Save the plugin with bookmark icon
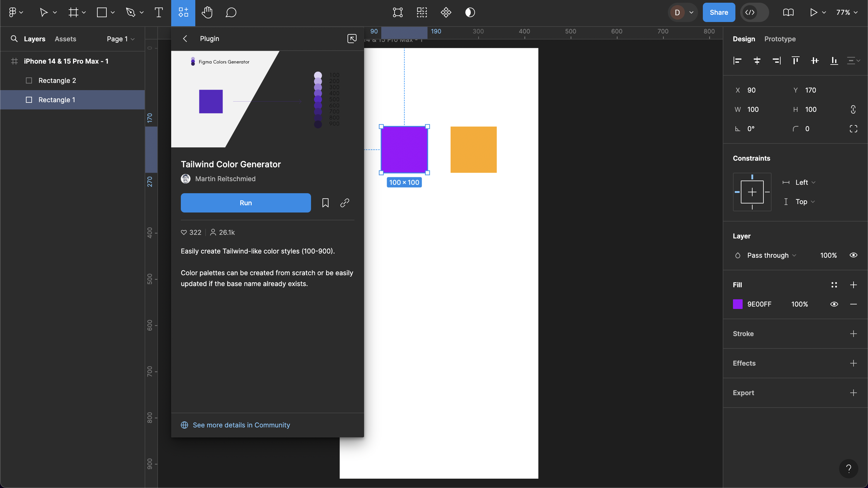 pyautogui.click(x=325, y=203)
